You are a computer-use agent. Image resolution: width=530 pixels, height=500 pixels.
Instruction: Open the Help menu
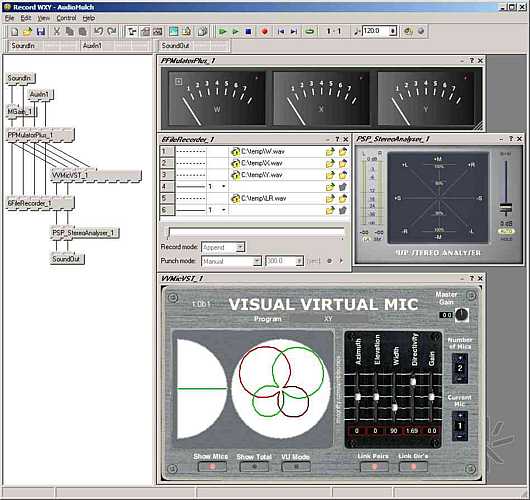pyautogui.click(x=89, y=18)
